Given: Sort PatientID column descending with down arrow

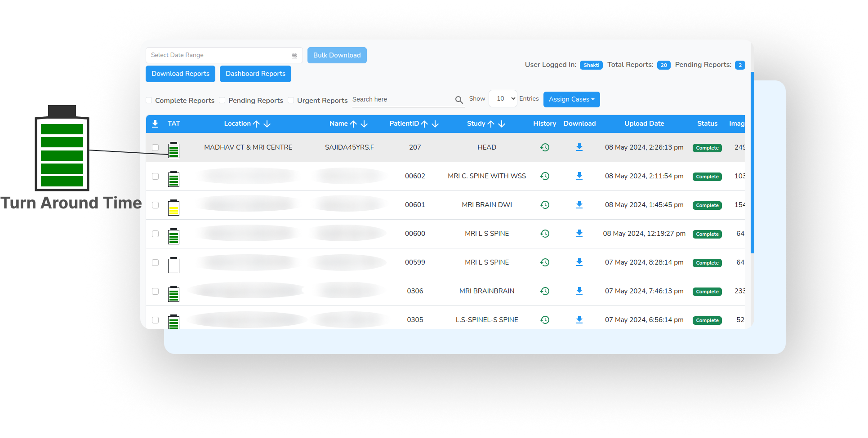Looking at the screenshot, I should tap(435, 124).
